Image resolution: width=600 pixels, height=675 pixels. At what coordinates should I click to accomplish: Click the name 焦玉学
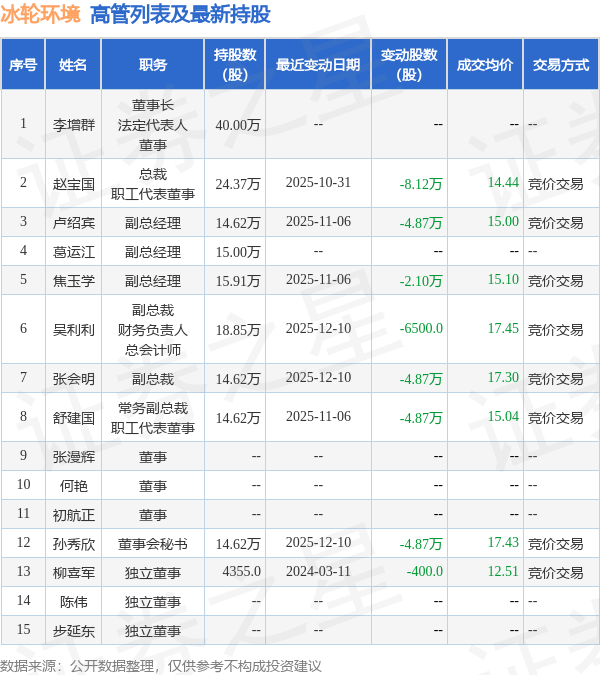pyautogui.click(x=74, y=281)
